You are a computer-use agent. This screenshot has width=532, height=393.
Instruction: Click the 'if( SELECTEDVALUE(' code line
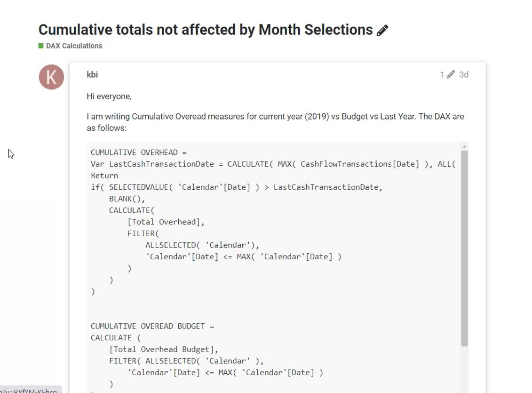(237, 187)
